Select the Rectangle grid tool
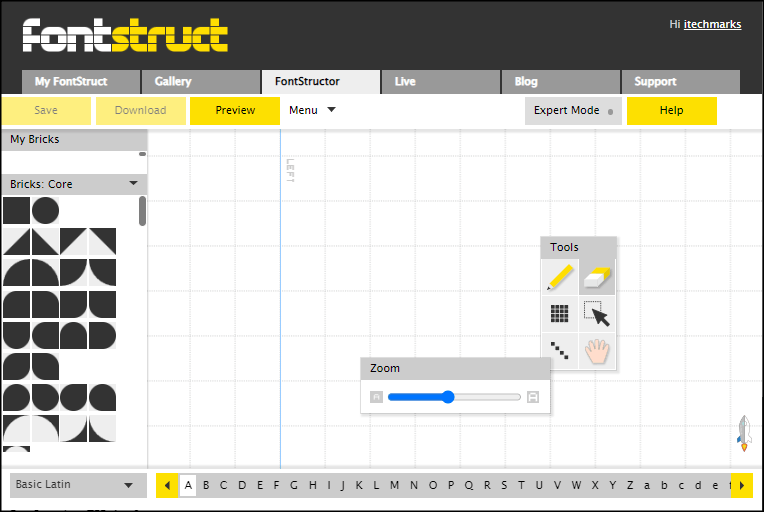The width and height of the screenshot is (764, 512). click(559, 314)
